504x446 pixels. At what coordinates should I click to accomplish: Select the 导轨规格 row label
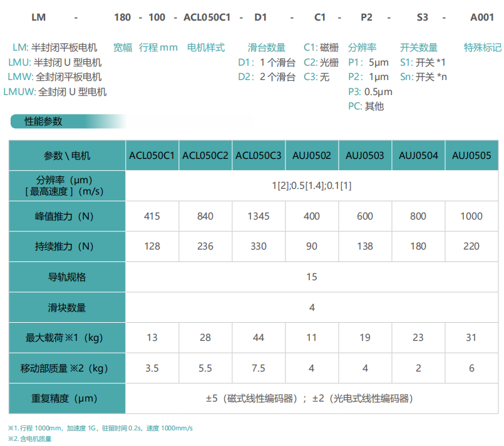pyautogui.click(x=67, y=276)
